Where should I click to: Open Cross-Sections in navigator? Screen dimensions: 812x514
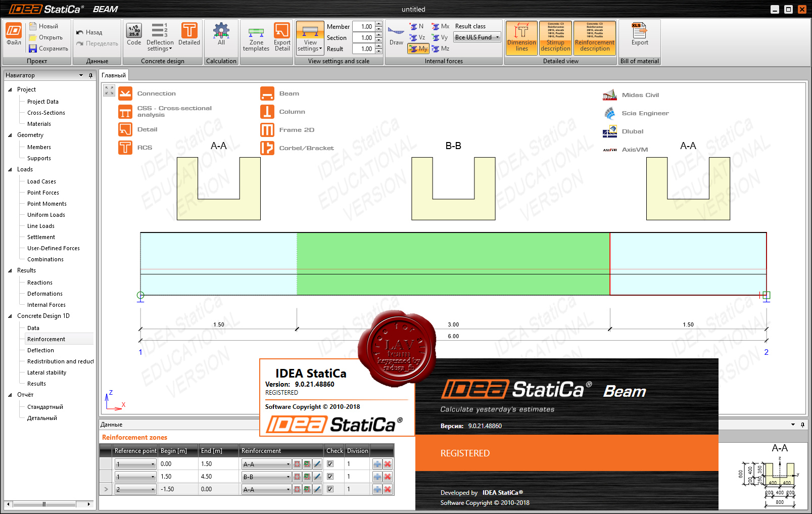coord(46,113)
